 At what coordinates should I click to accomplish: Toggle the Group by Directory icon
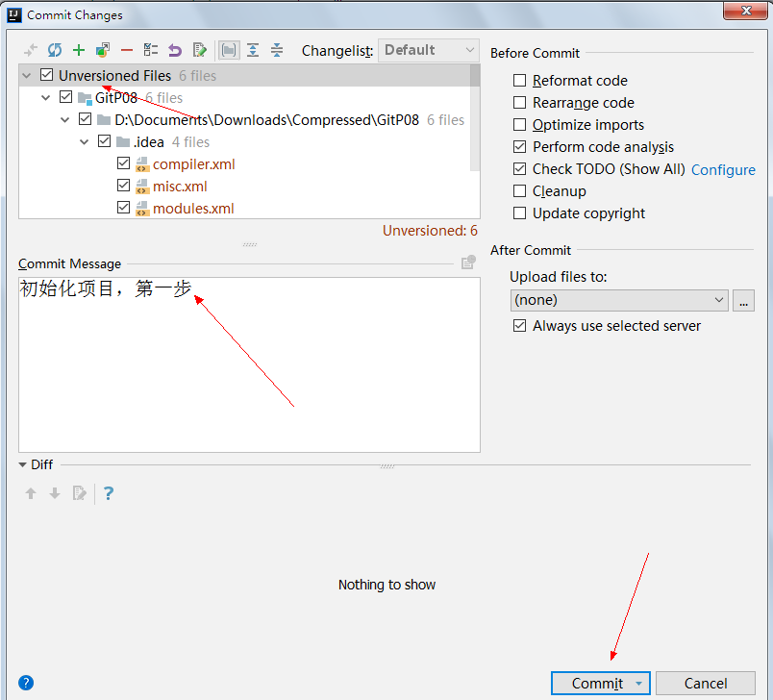(x=229, y=50)
